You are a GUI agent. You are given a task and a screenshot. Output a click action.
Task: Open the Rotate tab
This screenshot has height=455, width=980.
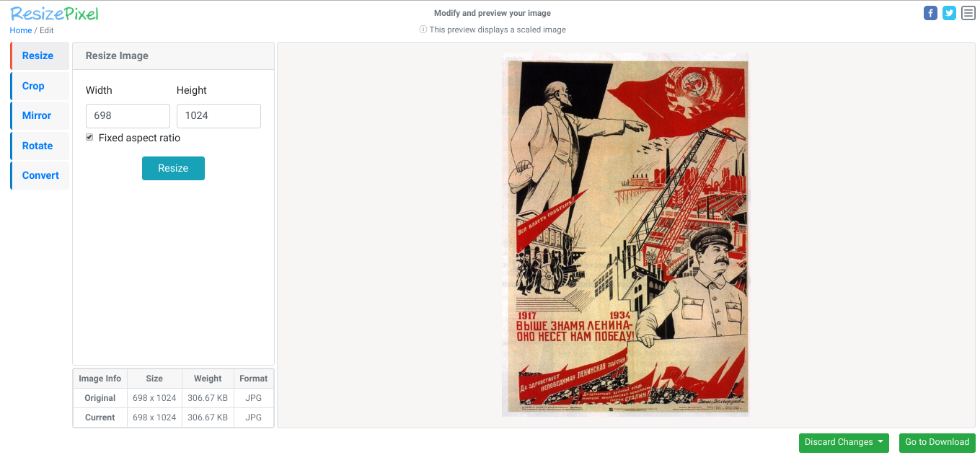pyautogui.click(x=40, y=146)
